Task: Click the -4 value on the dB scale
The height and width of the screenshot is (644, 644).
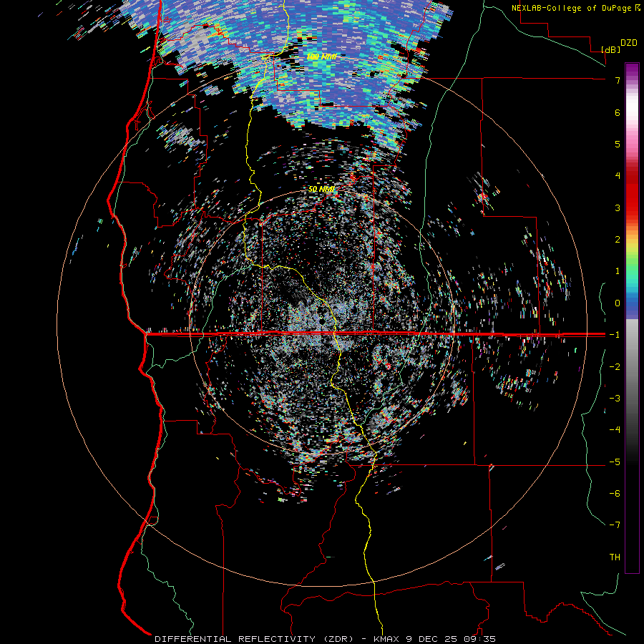Action: pos(615,430)
